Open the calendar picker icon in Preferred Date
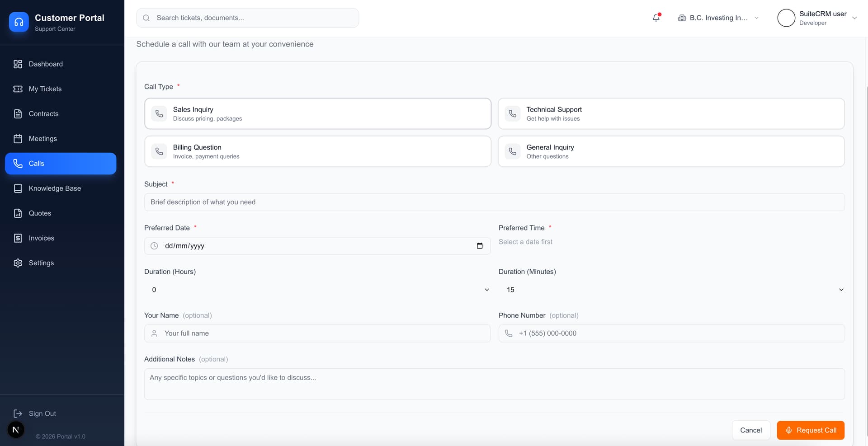The image size is (868, 446). click(x=480, y=246)
